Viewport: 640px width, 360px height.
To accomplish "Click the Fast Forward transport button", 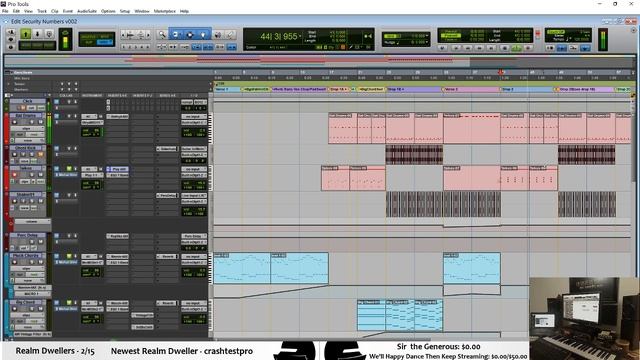I will 479,48.
